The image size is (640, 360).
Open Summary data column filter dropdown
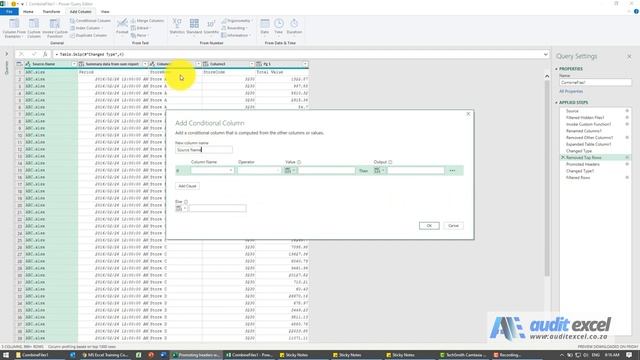tap(144, 64)
